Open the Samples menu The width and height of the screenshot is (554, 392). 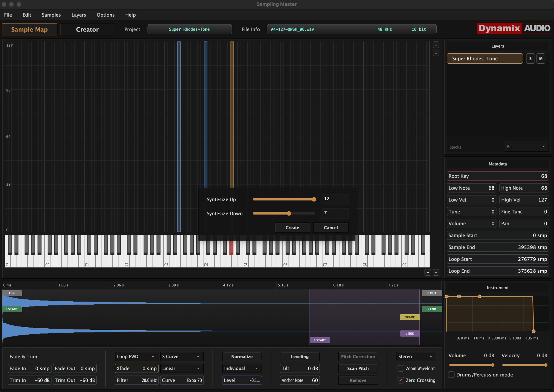(x=51, y=15)
